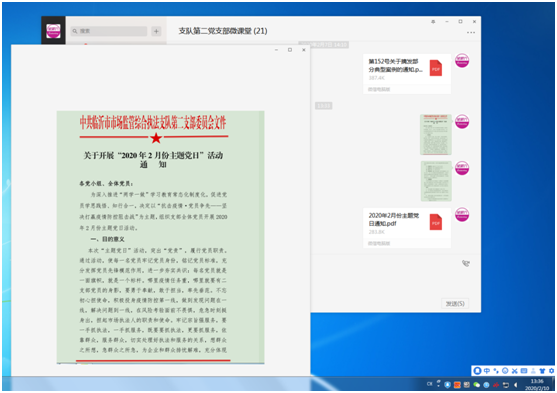Focus the WeChat search field
The height and width of the screenshot is (393, 557).
tap(109, 31)
